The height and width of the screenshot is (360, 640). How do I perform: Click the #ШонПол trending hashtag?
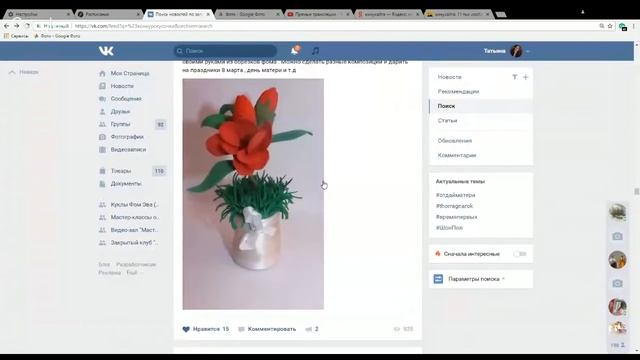click(449, 228)
